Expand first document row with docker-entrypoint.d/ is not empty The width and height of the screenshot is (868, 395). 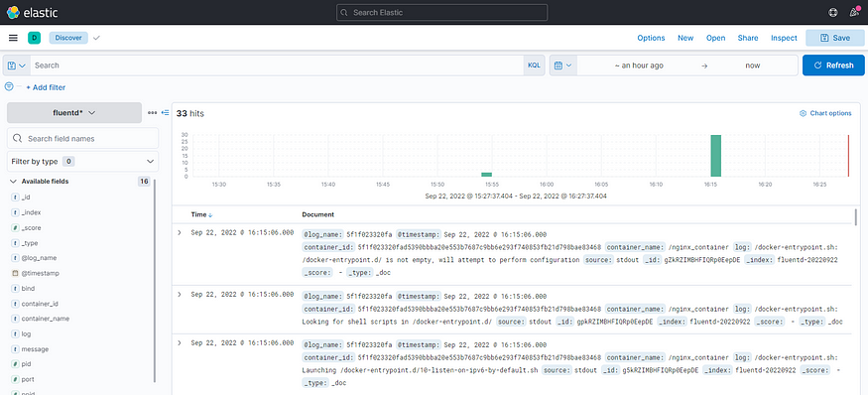pos(180,232)
